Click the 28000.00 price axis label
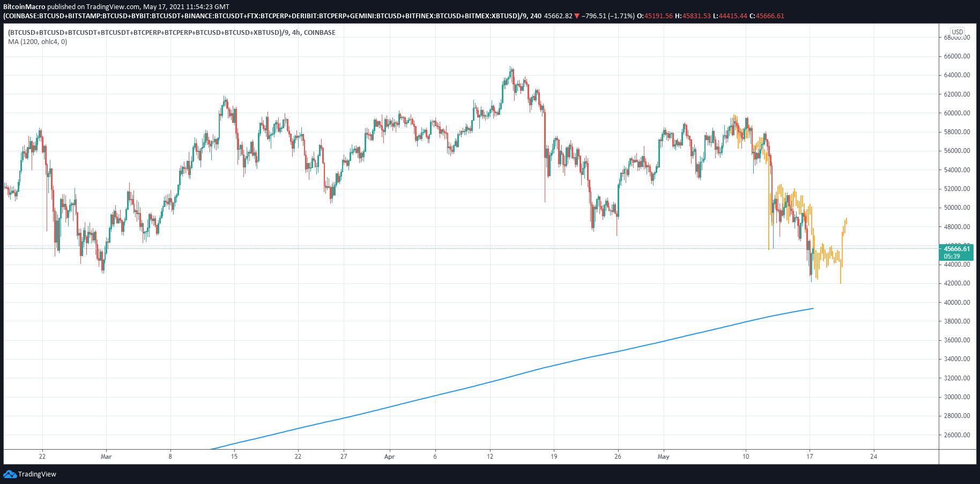This screenshot has height=484, width=980. [957, 416]
